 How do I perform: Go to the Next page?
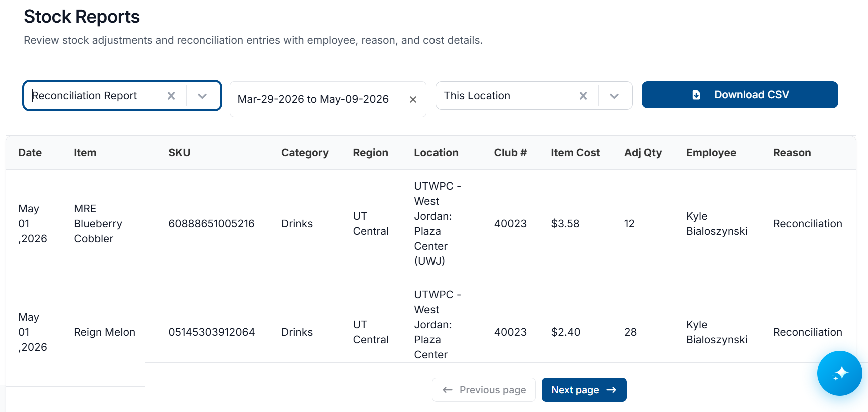(584, 390)
